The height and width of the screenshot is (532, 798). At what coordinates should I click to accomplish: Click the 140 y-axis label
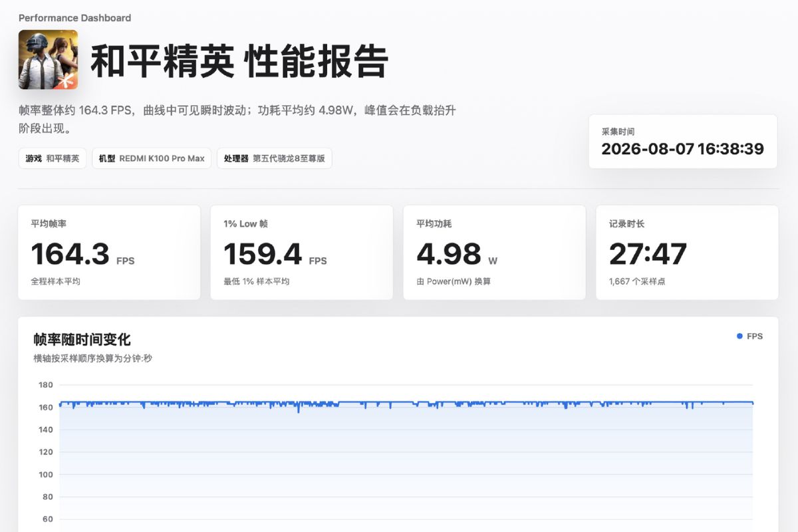click(x=46, y=430)
